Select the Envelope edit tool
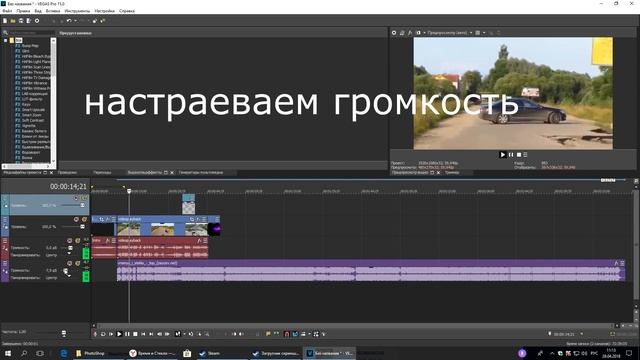 [x=191, y=334]
